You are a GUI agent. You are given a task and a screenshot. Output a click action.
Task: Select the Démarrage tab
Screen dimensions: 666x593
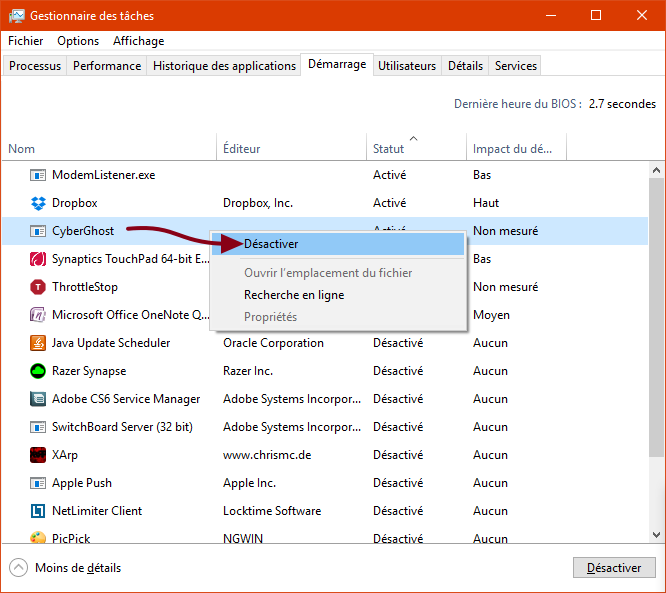pyautogui.click(x=337, y=64)
